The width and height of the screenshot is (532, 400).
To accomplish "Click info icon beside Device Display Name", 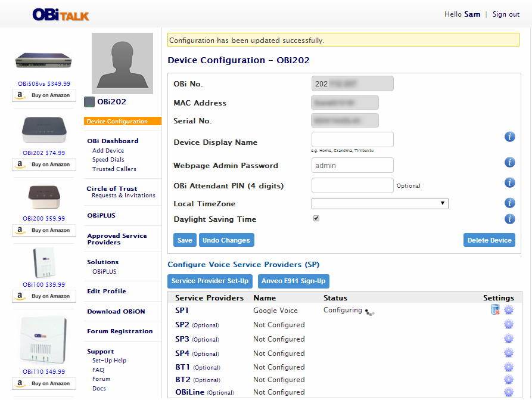I will 509,137.
